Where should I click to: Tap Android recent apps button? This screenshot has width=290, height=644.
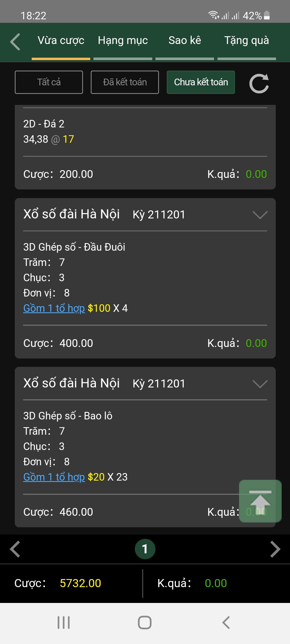(64, 623)
